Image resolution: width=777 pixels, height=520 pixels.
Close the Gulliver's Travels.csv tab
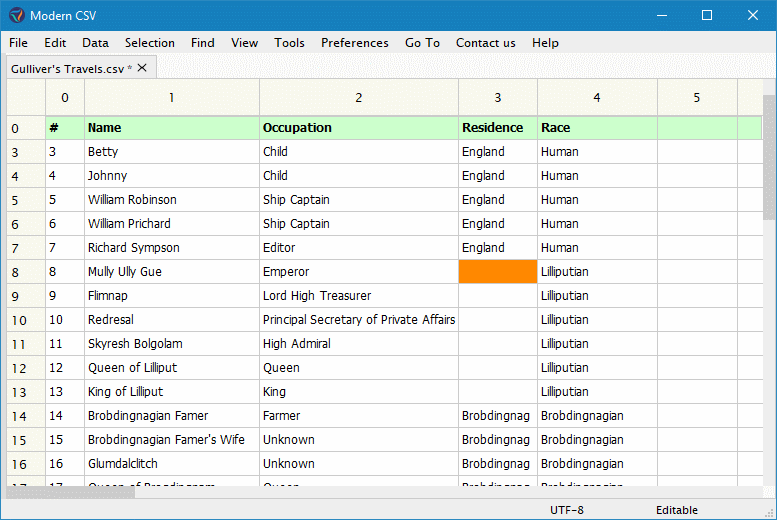pyautogui.click(x=142, y=67)
